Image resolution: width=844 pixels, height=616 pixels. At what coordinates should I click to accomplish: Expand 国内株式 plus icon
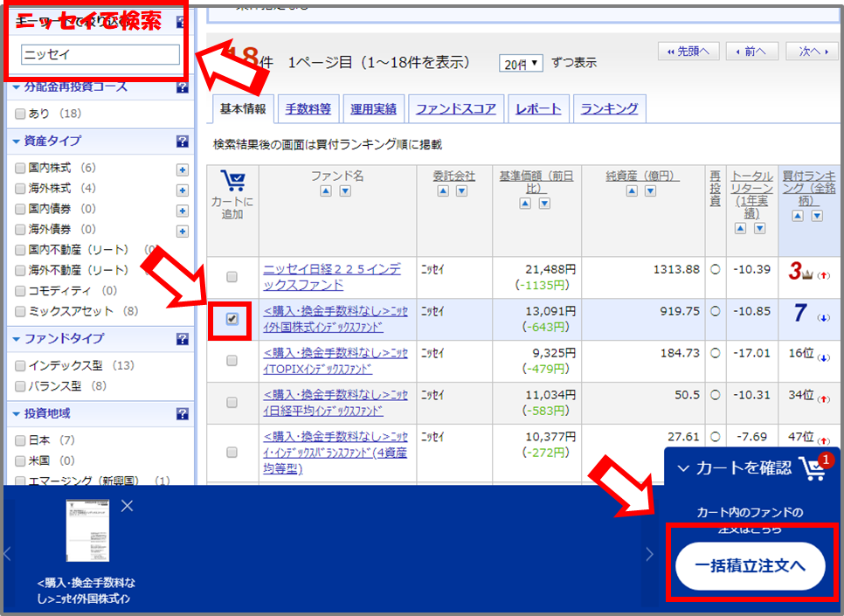(x=183, y=170)
